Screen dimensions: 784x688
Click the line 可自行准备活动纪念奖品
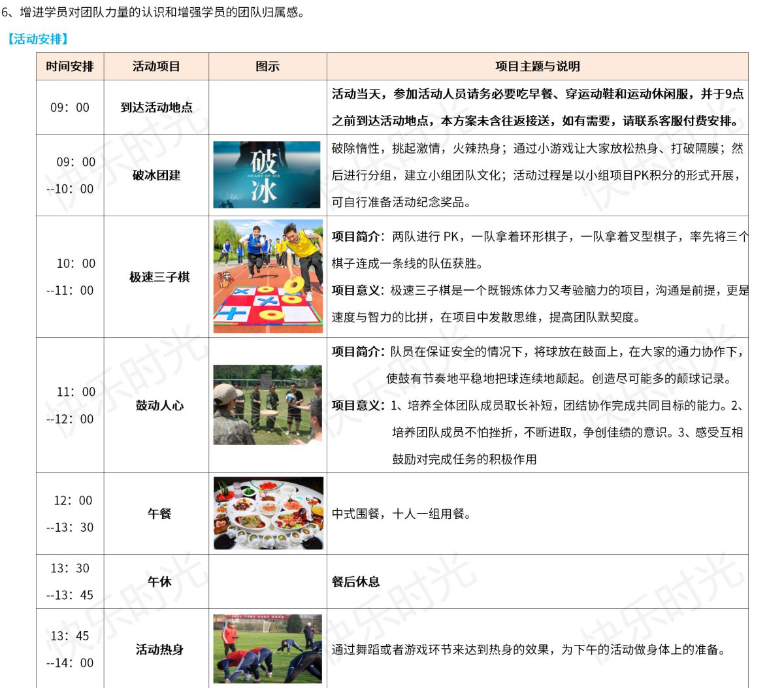(401, 203)
